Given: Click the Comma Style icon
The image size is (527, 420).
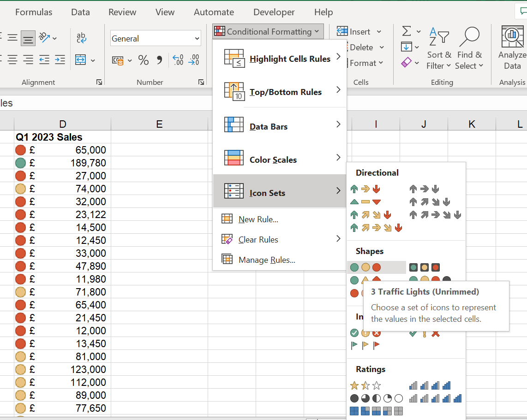Looking at the screenshot, I should coord(160,60).
